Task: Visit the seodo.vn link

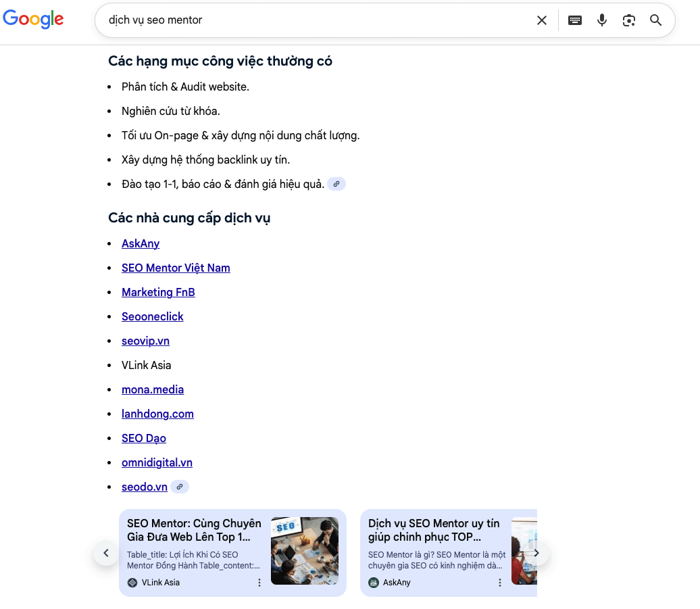Action: 145,487
